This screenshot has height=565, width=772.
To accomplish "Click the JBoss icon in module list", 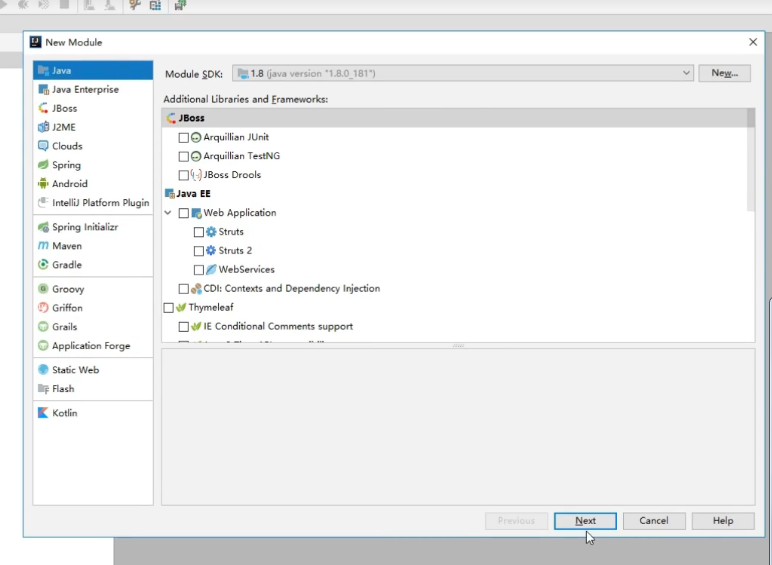I will 43,108.
